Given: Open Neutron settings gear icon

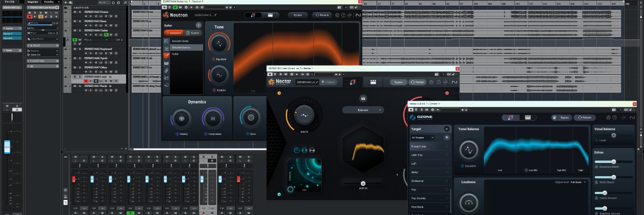Looking at the screenshot, I should [x=337, y=15].
